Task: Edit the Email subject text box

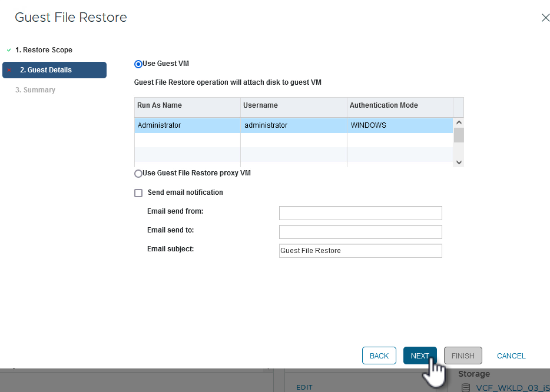Action: click(360, 251)
